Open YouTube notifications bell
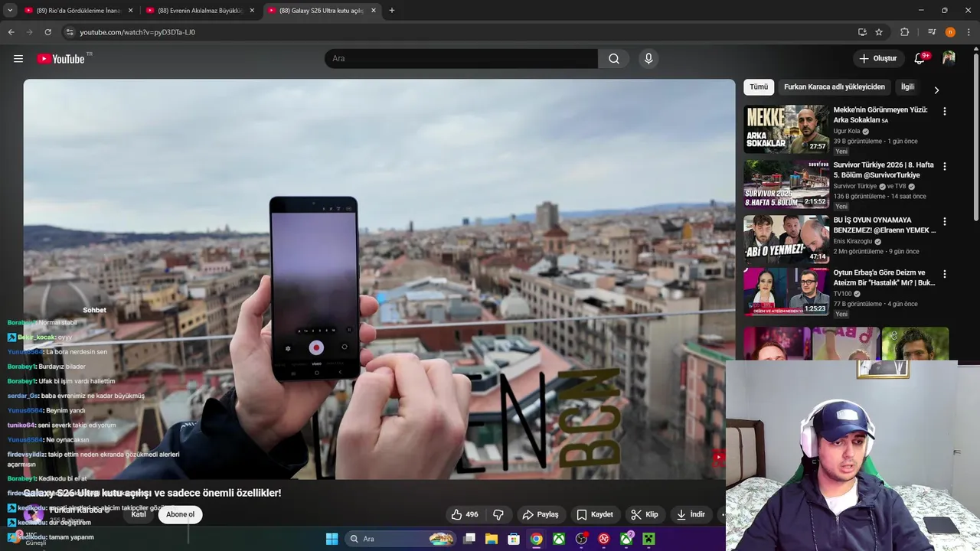This screenshot has width=980, height=551. (x=920, y=59)
